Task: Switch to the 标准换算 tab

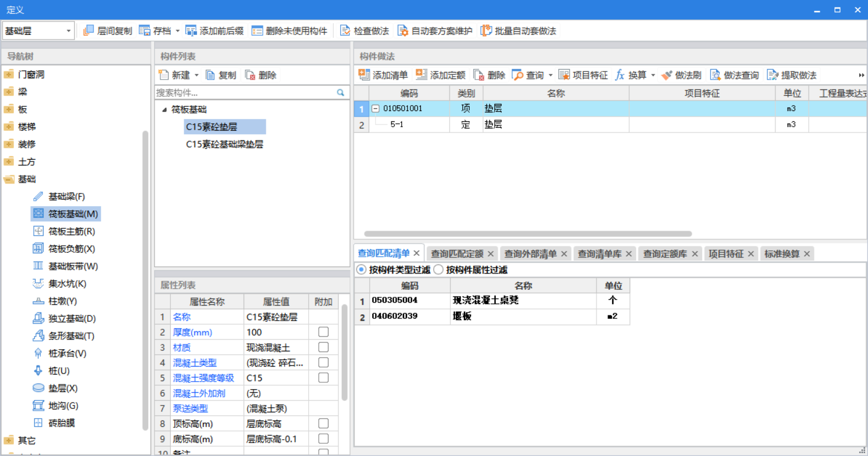Action: point(781,254)
